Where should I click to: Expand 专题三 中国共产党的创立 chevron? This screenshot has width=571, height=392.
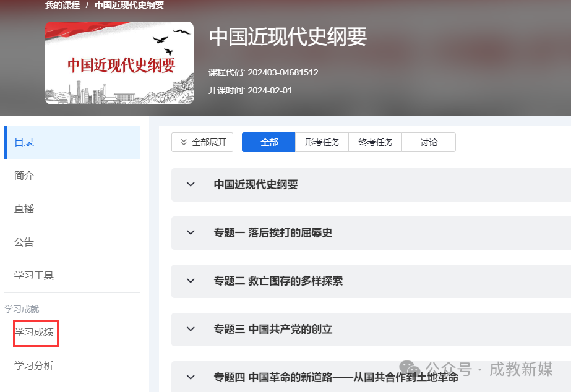(x=191, y=329)
